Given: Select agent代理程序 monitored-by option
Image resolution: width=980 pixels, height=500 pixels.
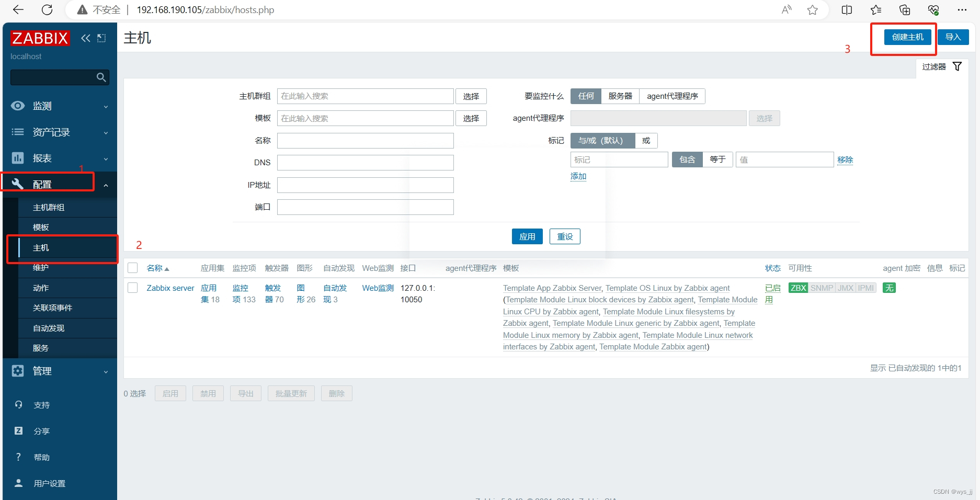Looking at the screenshot, I should (672, 96).
